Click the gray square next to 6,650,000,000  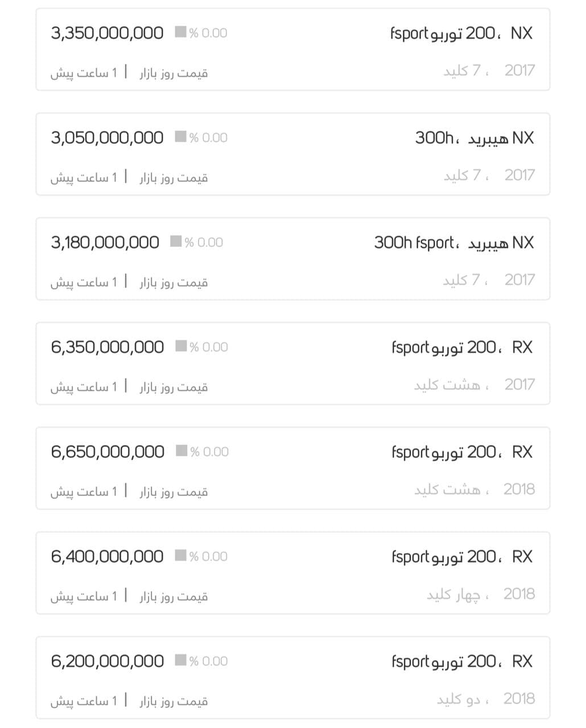tap(182, 451)
